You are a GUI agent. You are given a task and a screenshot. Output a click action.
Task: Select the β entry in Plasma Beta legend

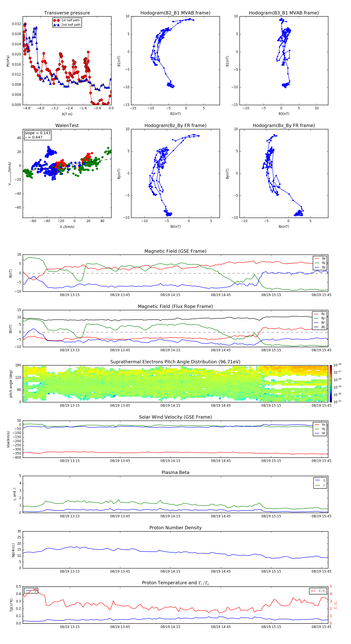(x=320, y=485)
